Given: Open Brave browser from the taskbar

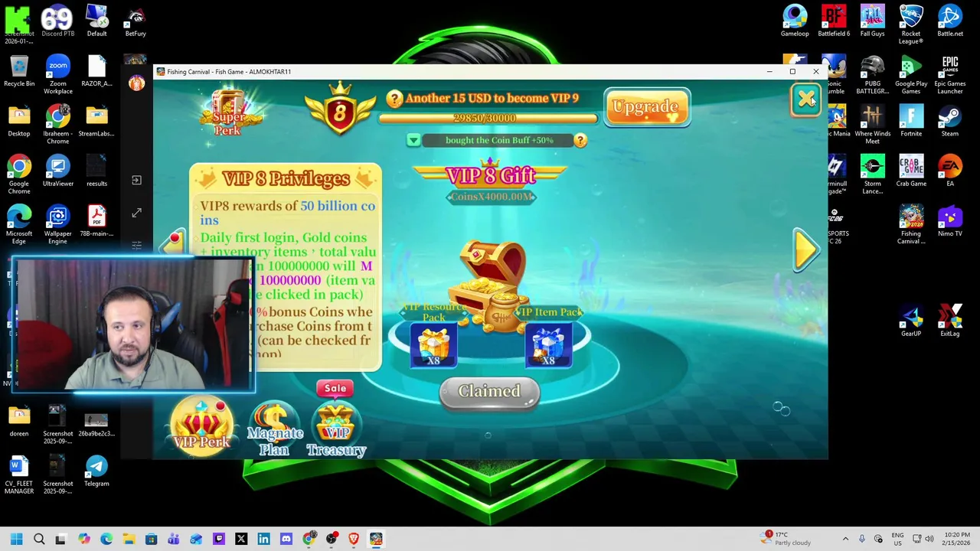Looking at the screenshot, I should coord(354,539).
